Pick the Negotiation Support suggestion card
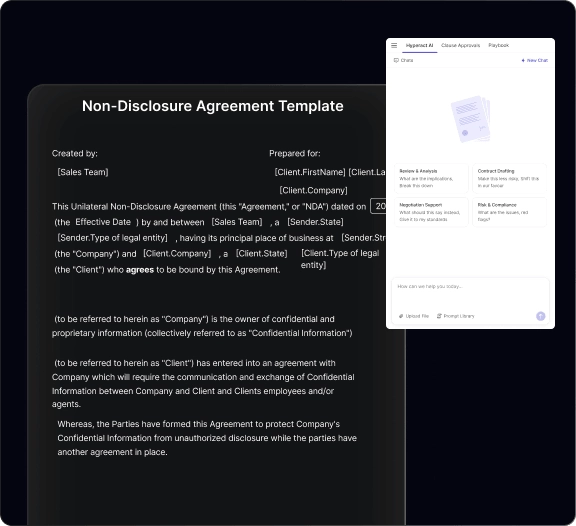 tap(431, 212)
